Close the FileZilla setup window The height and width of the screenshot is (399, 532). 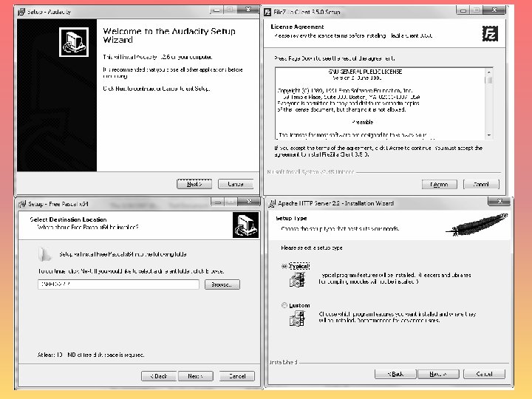[x=494, y=10]
